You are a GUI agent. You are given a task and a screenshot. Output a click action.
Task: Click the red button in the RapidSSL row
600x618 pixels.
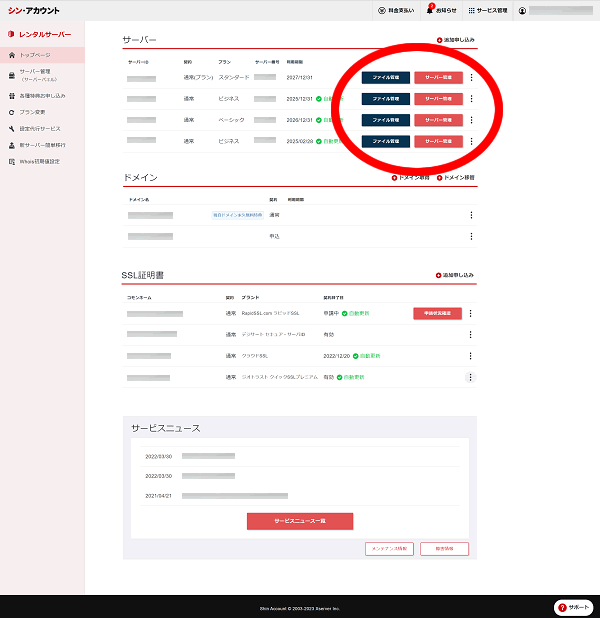click(x=437, y=313)
